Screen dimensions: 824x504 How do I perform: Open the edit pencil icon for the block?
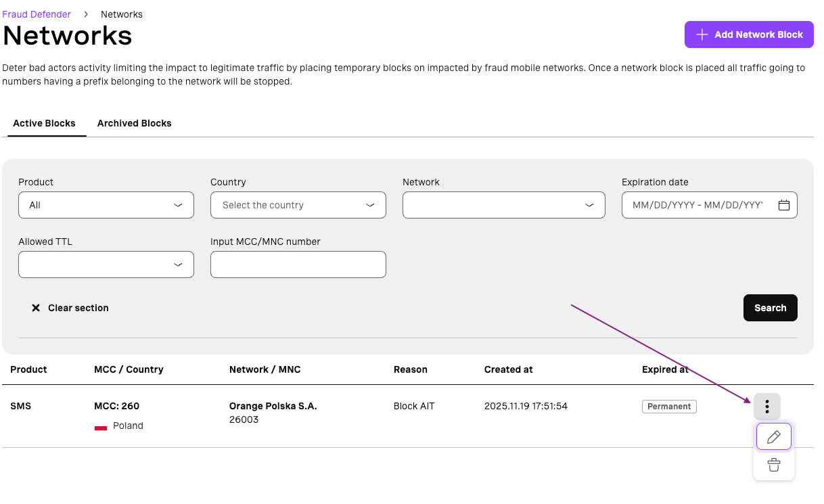click(773, 436)
